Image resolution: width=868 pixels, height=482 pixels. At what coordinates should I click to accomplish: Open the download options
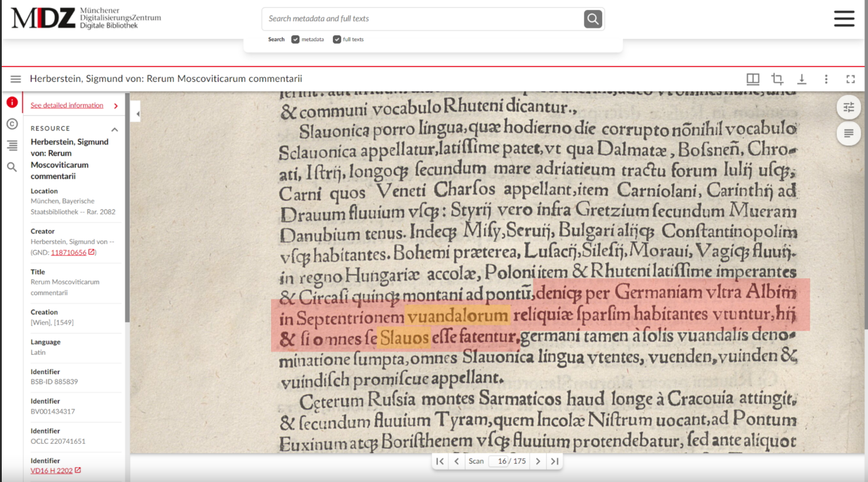[x=802, y=79]
